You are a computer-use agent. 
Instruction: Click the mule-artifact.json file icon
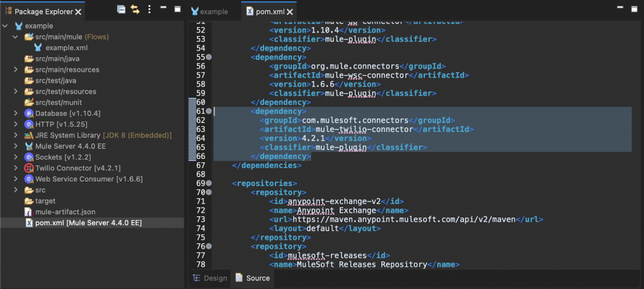pos(28,212)
